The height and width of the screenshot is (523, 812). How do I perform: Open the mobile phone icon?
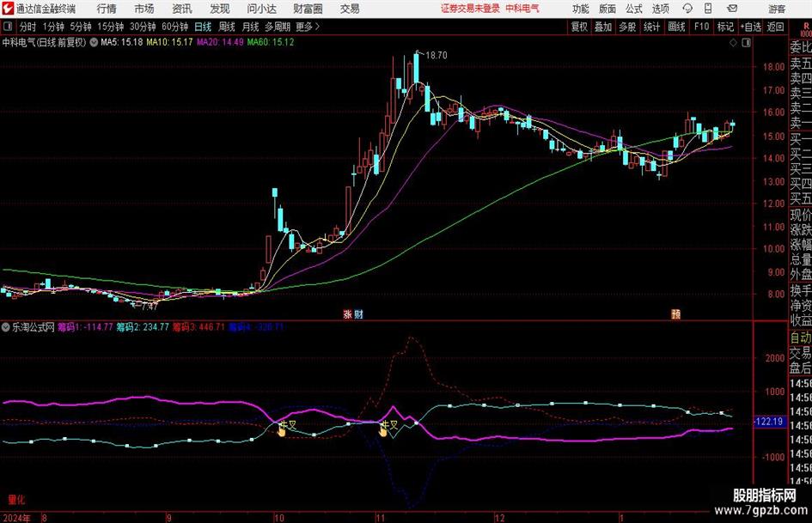click(708, 9)
